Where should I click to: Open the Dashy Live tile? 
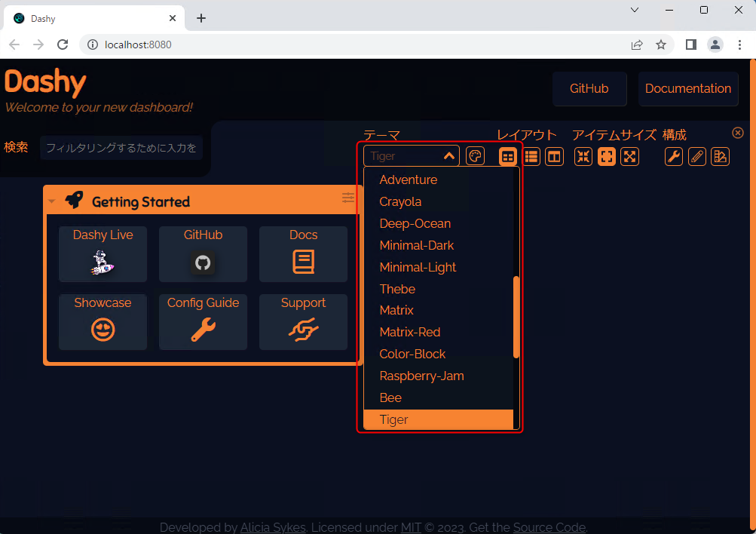pos(103,253)
